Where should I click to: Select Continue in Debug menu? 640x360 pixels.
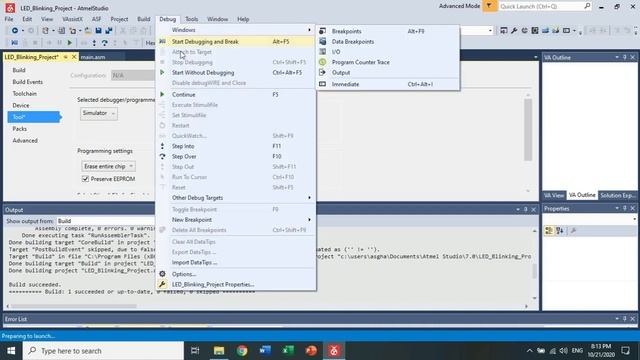tap(236, 95)
